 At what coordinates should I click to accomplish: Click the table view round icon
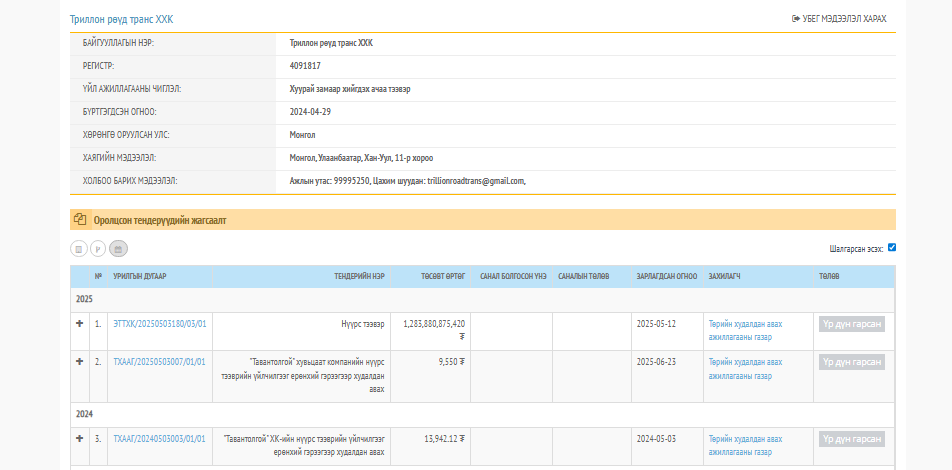coord(79,248)
